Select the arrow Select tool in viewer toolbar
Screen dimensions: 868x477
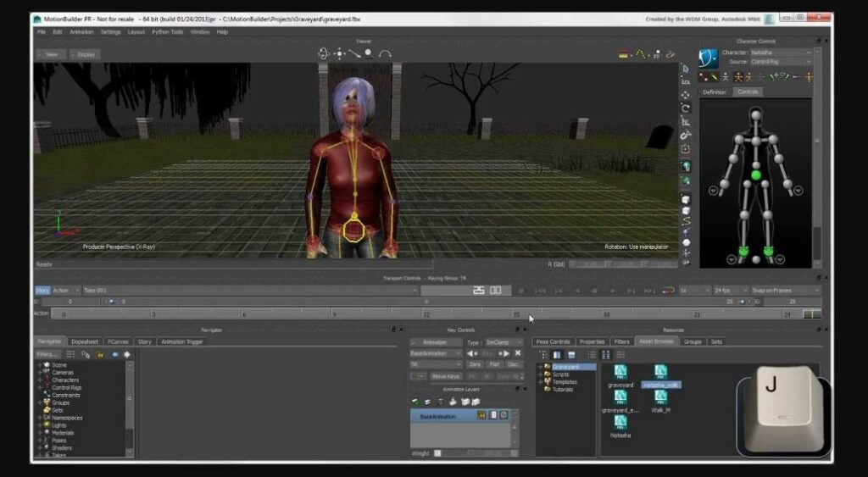685,69
